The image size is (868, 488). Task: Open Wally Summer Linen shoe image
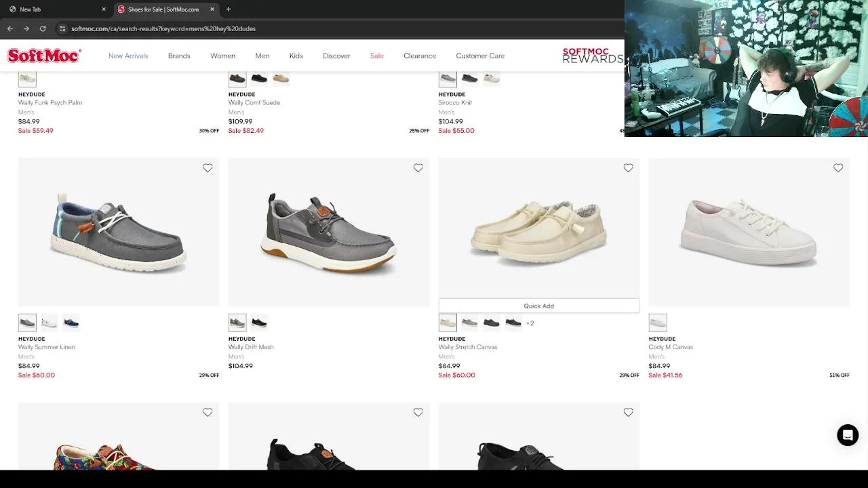[x=119, y=232]
